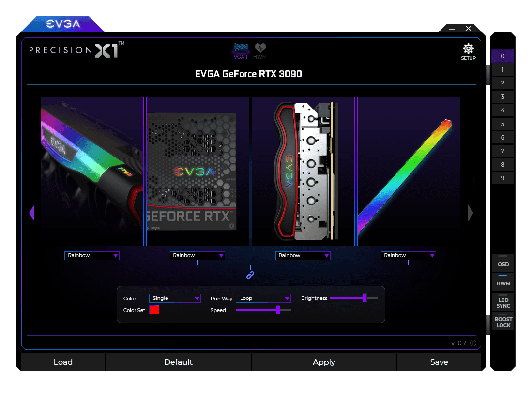
Task: Toggle LED SYNC
Action: pyautogui.click(x=503, y=302)
